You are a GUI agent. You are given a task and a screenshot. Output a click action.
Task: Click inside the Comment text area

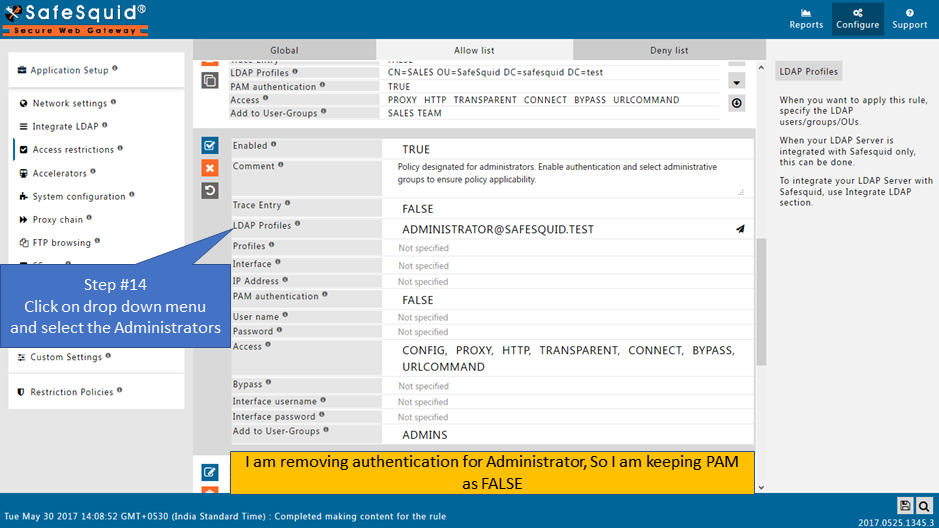tap(568, 178)
